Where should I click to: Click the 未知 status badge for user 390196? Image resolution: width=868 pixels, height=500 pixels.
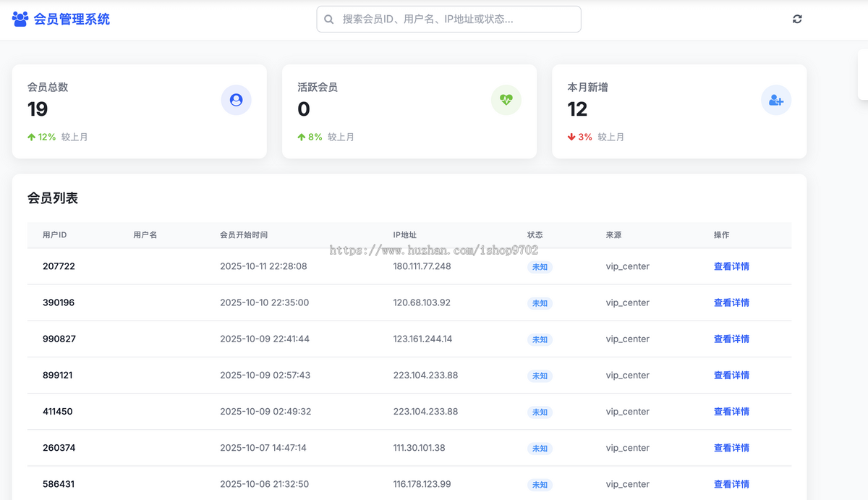[x=540, y=303]
